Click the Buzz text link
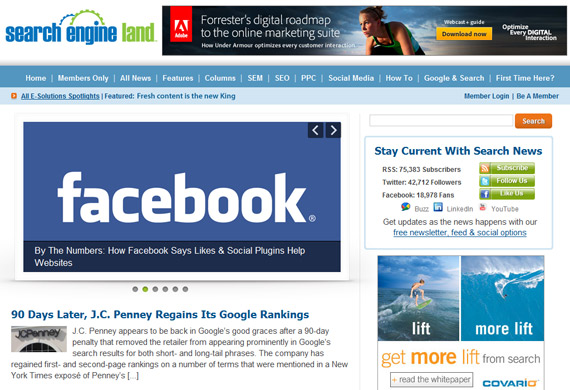570x390 pixels. tap(422, 209)
